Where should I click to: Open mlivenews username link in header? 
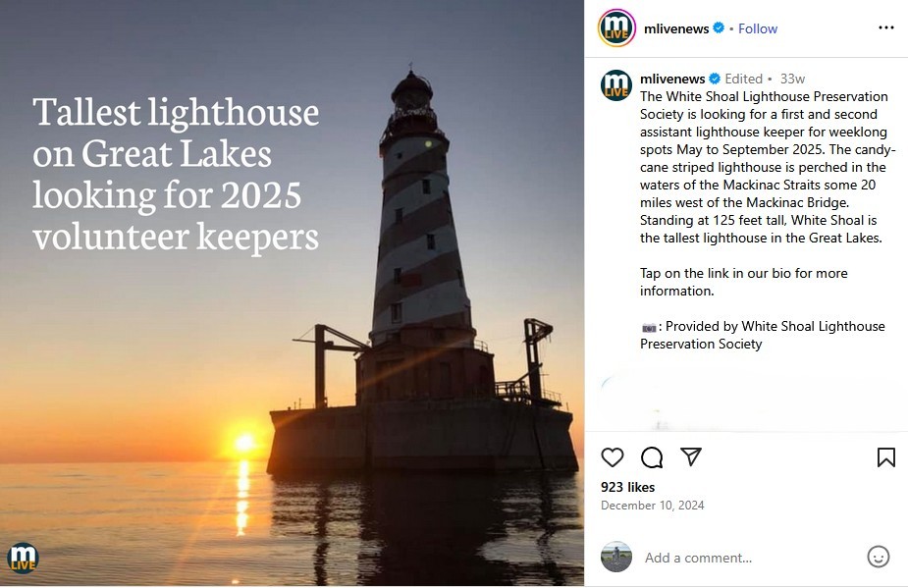674,28
